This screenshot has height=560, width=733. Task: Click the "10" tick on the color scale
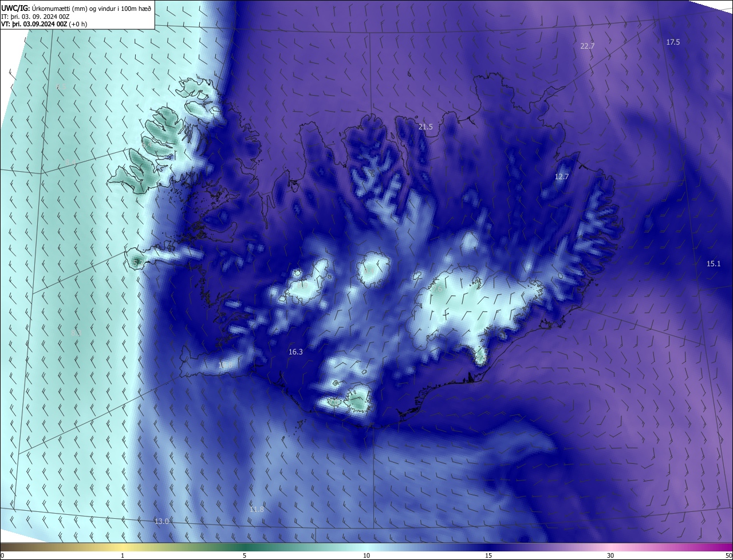pos(366,555)
